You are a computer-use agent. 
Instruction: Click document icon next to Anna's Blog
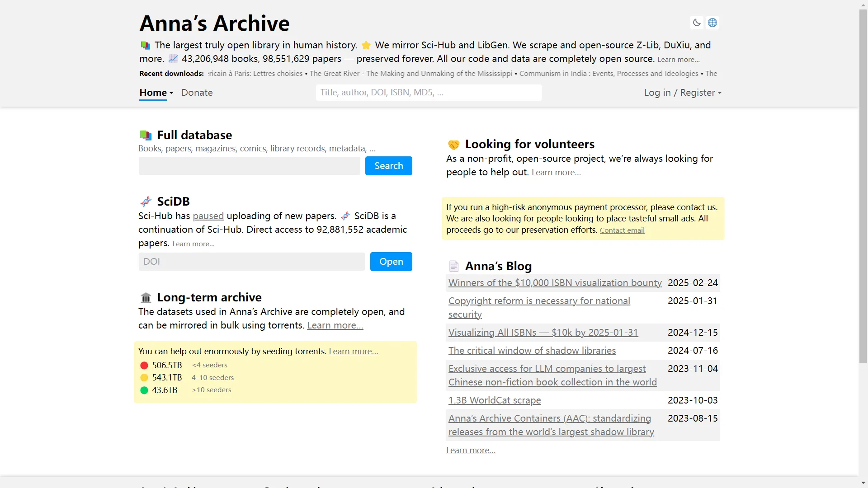coord(454,266)
